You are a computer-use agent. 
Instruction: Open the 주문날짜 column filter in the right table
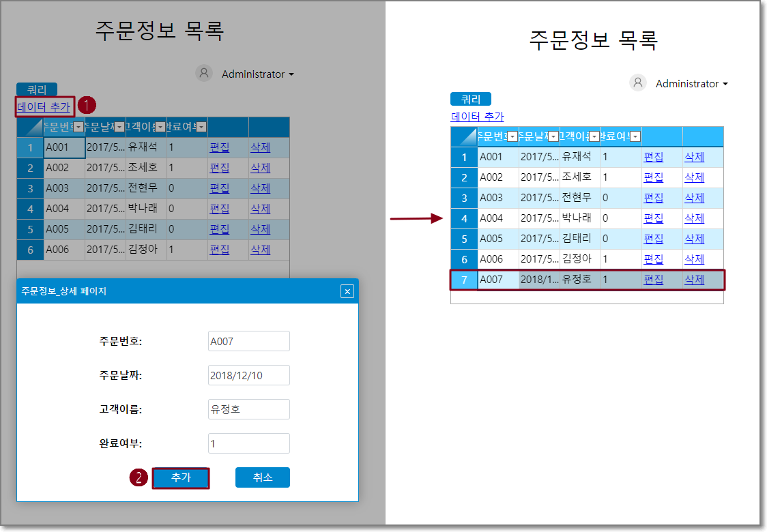click(x=553, y=137)
